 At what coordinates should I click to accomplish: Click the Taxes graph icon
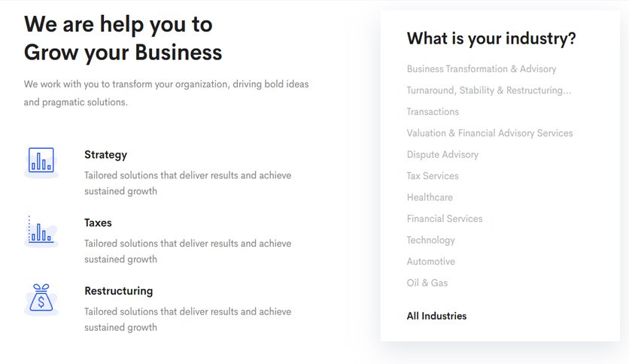coord(41,231)
